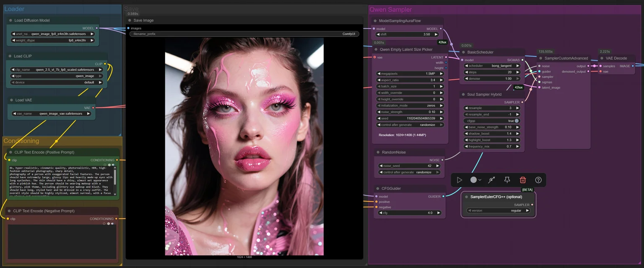Open node help via question mark icon
This screenshot has width=644, height=268.
pos(538,180)
